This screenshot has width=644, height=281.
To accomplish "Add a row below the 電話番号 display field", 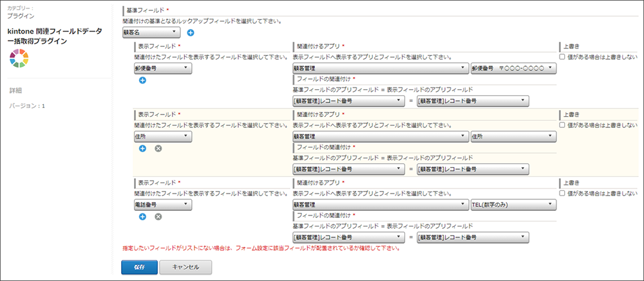I will coord(142,217).
